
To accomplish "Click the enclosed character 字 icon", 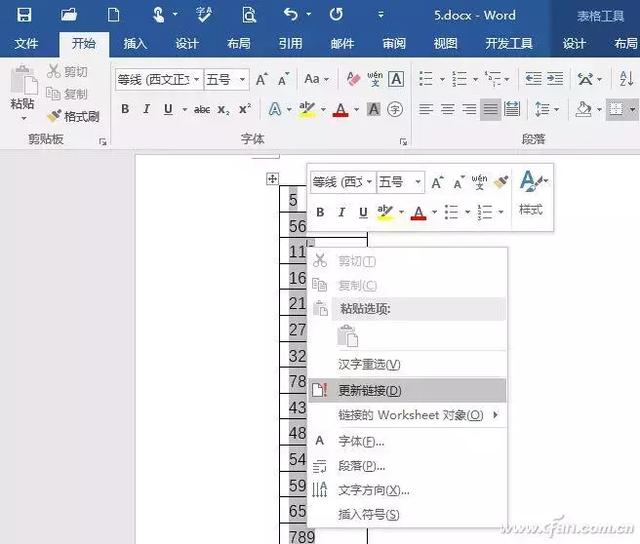I will point(395,109).
